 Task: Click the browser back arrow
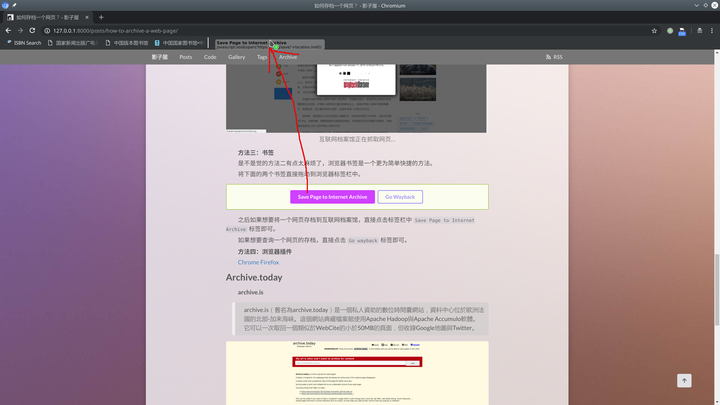coord(8,30)
